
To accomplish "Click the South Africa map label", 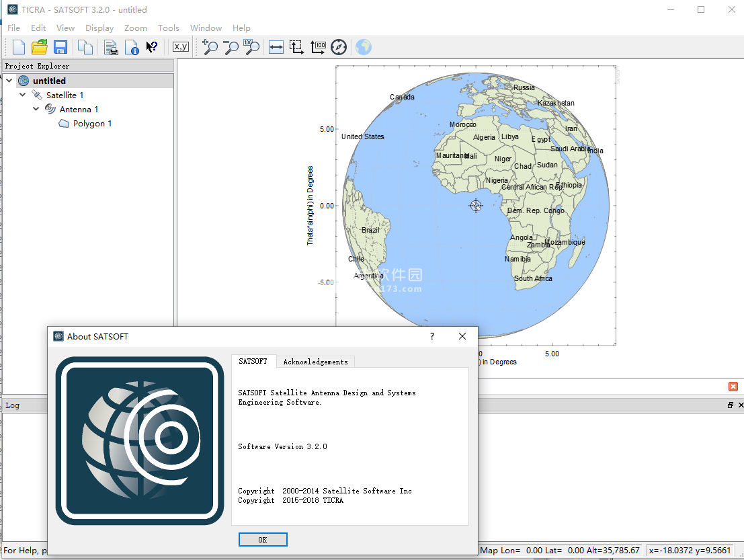I will (534, 278).
